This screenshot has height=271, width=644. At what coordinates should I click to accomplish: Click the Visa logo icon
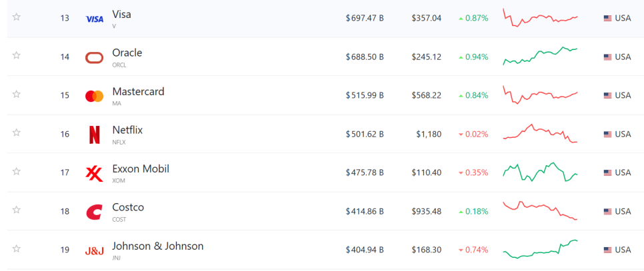(95, 19)
